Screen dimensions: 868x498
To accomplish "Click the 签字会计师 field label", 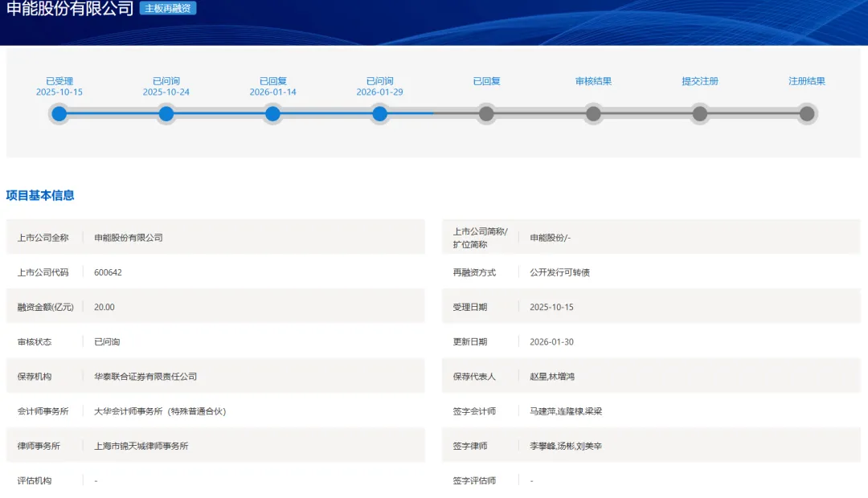I will (474, 411).
